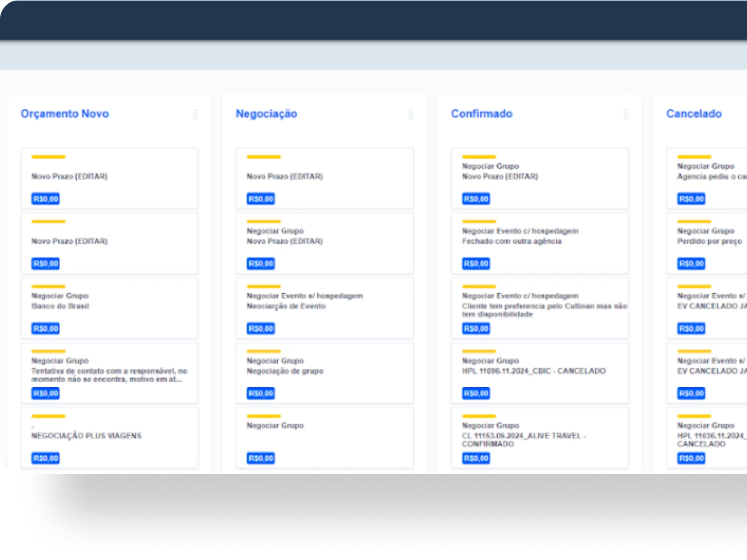The width and height of the screenshot is (747, 560).
Task: Select the Cancelado column heading
Action: click(x=694, y=114)
